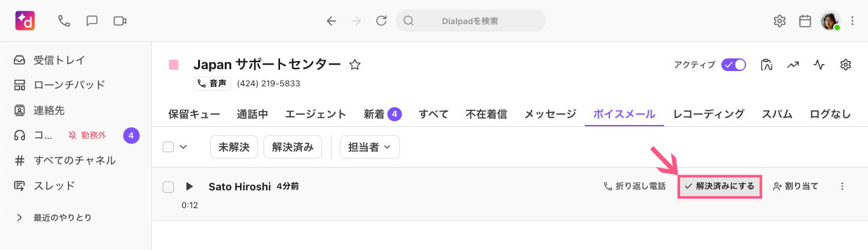The image size is (868, 250).
Task: Switch to the エージェント tab
Action: pyautogui.click(x=316, y=114)
